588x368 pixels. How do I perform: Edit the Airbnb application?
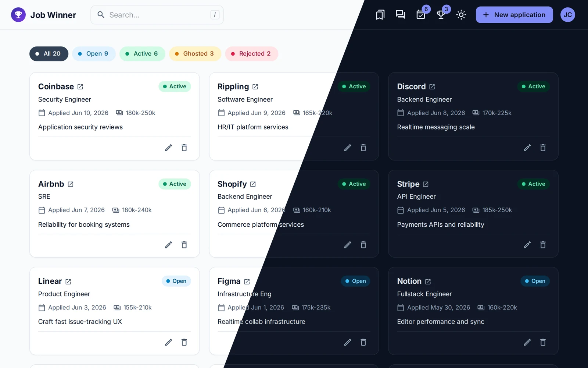coord(168,245)
